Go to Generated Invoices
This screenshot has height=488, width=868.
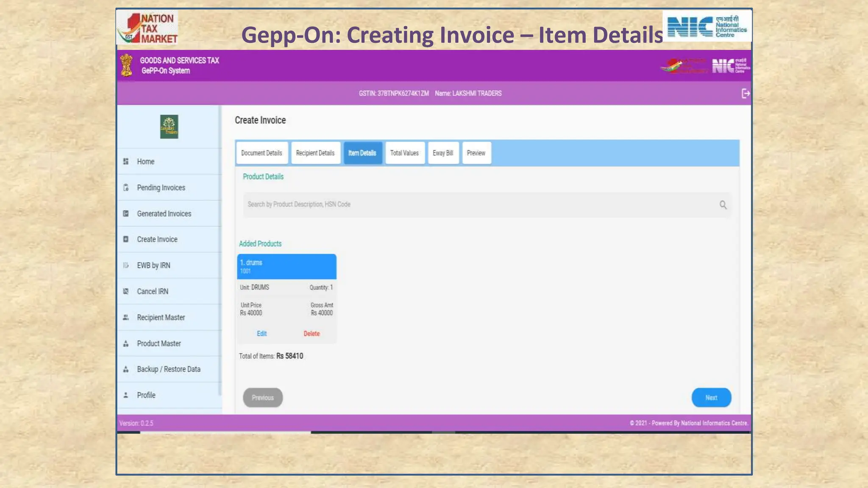pos(169,213)
